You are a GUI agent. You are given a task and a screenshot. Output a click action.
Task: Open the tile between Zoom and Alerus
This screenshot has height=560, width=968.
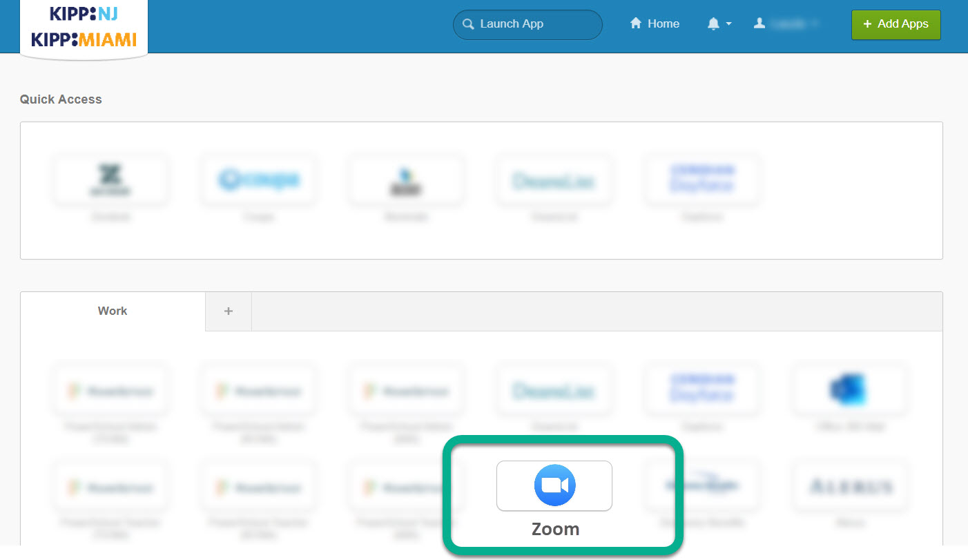click(702, 487)
